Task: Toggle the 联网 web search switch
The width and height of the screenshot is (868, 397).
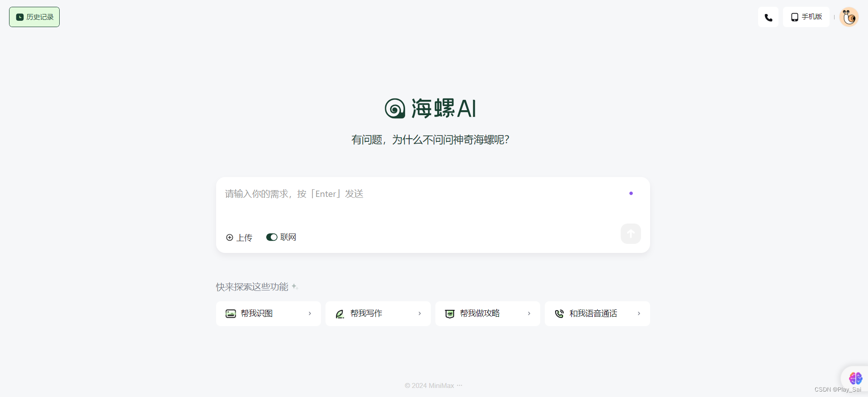Action: click(x=272, y=237)
